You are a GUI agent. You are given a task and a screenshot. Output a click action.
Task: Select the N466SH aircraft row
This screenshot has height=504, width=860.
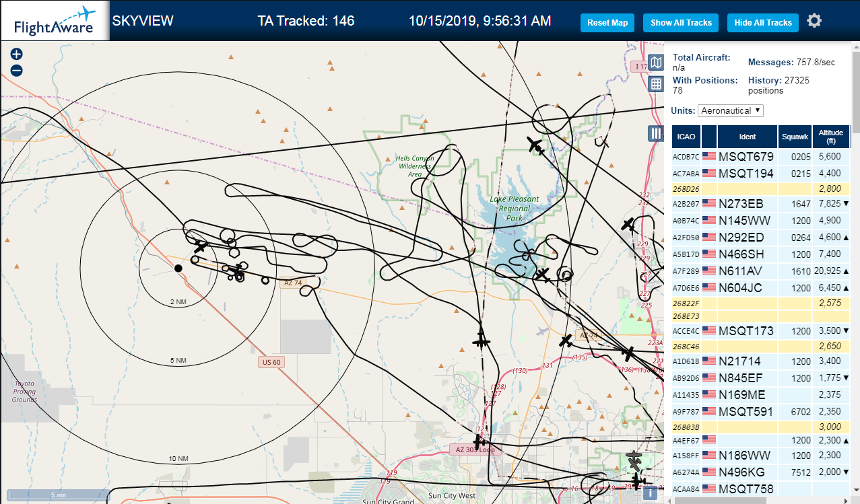tap(761, 254)
